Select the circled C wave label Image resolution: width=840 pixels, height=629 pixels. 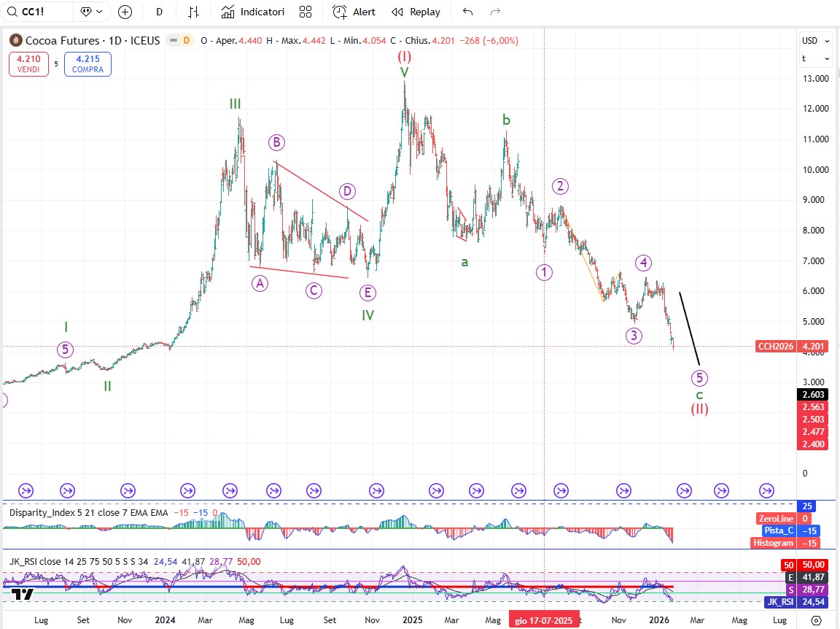[x=314, y=290]
